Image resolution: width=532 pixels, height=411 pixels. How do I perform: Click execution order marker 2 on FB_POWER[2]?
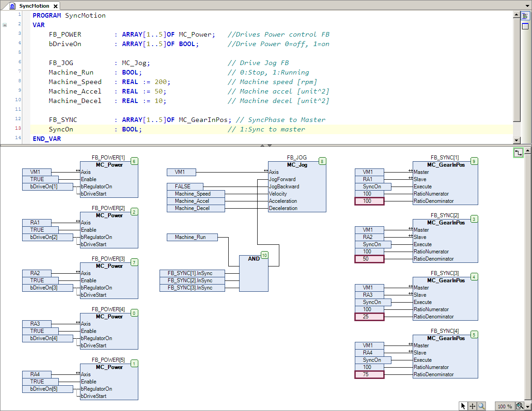click(x=134, y=212)
